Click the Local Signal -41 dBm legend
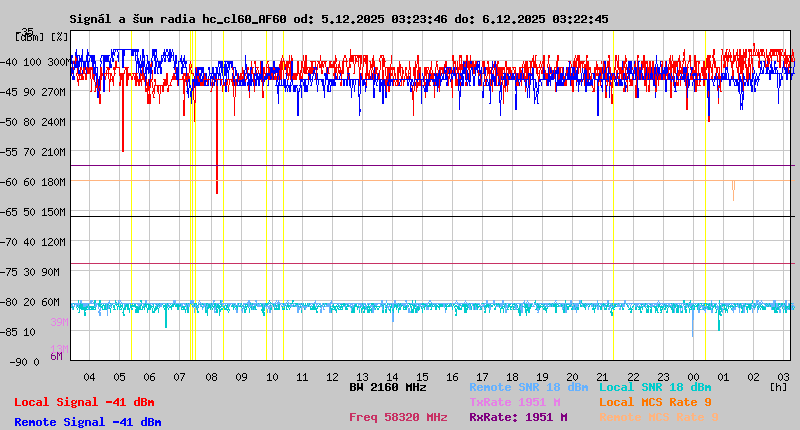 (84, 402)
